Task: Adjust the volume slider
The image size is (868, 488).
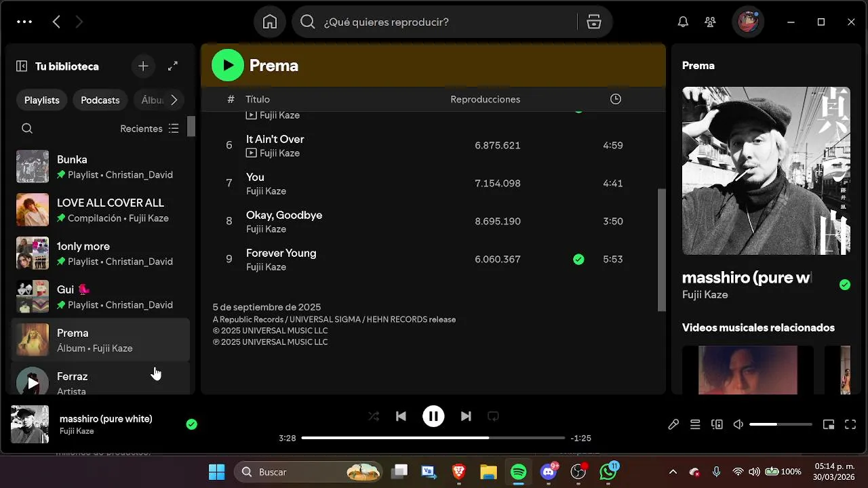Action: click(781, 424)
